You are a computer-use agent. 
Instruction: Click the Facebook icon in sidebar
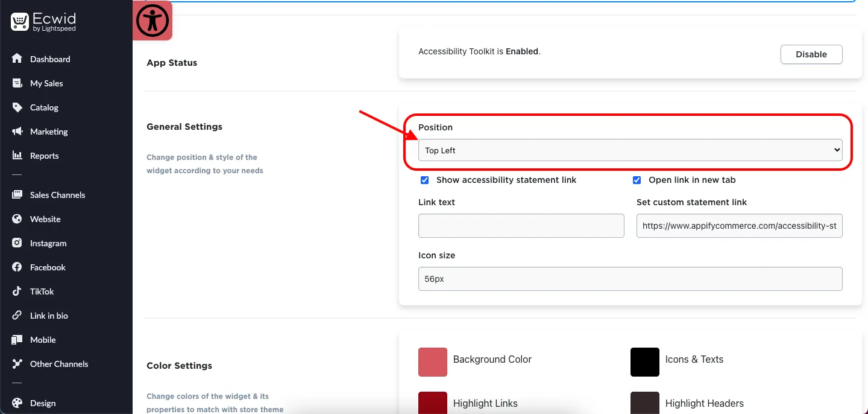click(17, 267)
